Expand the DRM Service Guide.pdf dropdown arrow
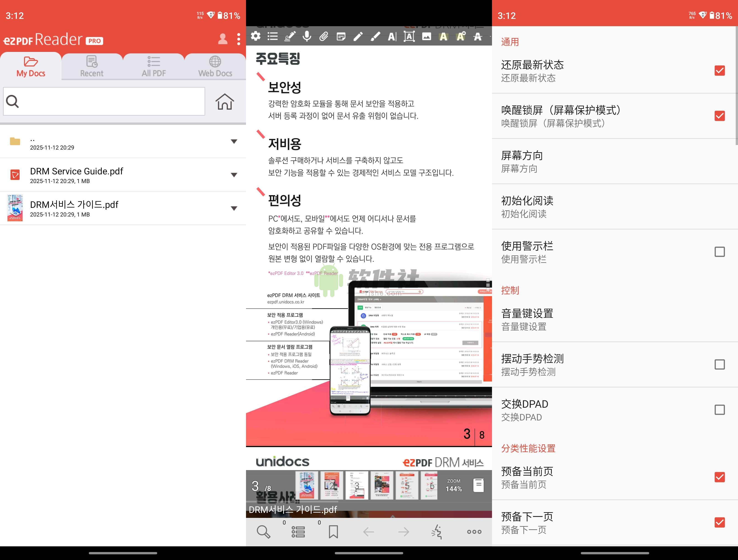Screen dimensions: 738x560 coord(235,175)
